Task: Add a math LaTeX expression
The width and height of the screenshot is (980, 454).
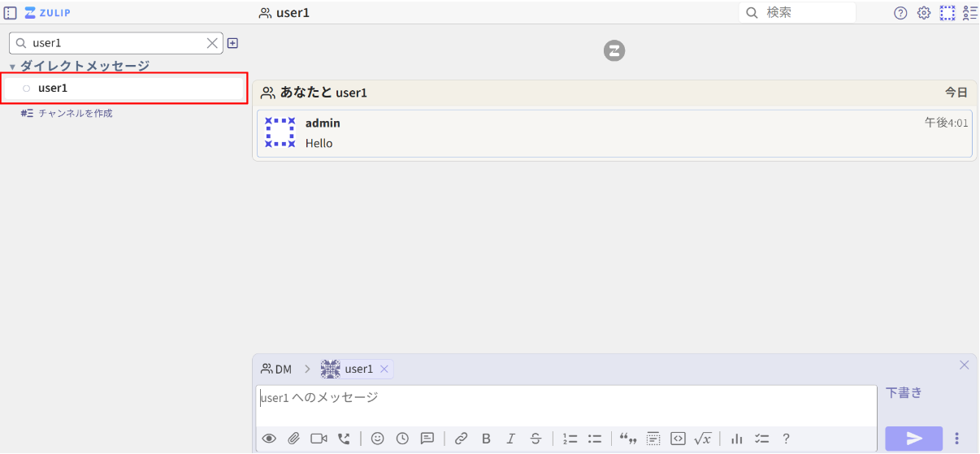Action: 702,439
